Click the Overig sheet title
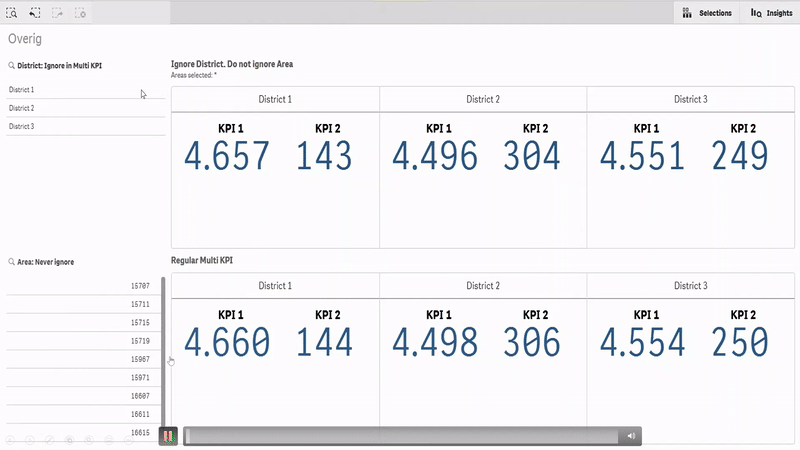This screenshot has width=800, height=450. [25, 39]
